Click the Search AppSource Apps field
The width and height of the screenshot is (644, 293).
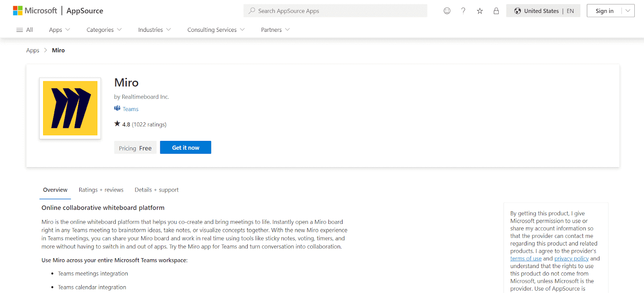(x=335, y=11)
